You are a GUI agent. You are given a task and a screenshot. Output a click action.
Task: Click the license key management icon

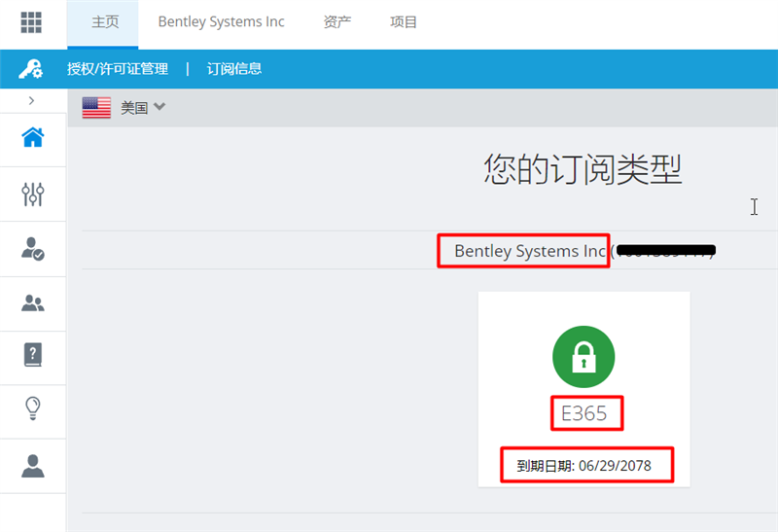click(x=31, y=69)
